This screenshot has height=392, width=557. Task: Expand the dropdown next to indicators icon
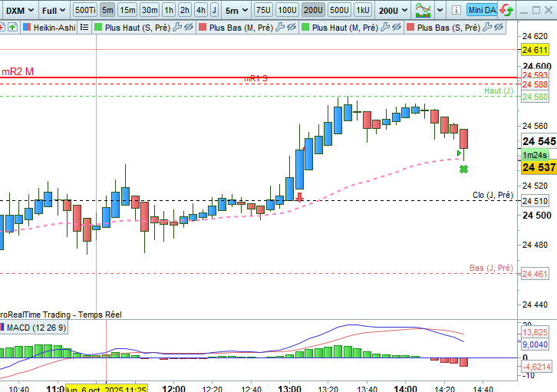[440, 10]
